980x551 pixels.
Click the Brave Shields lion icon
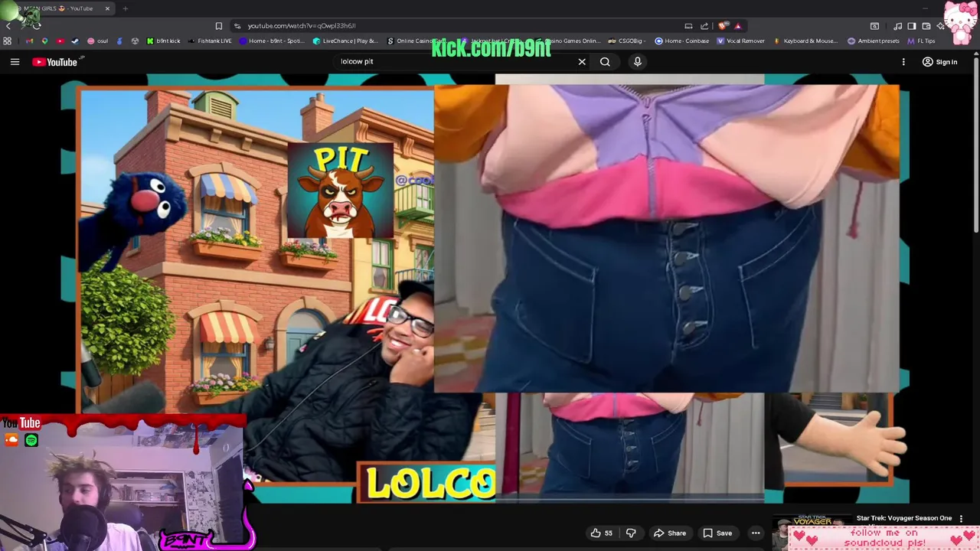(x=724, y=26)
